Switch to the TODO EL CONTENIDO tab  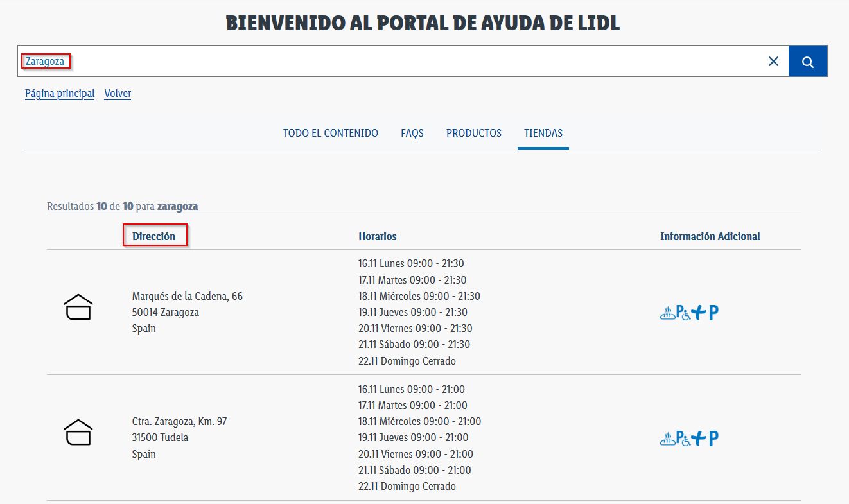point(330,134)
